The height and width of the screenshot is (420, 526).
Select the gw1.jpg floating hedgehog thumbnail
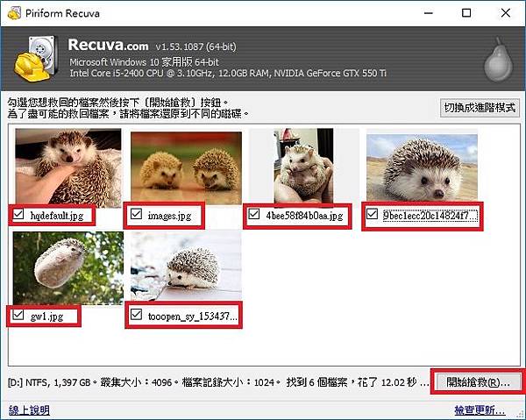pos(68,268)
